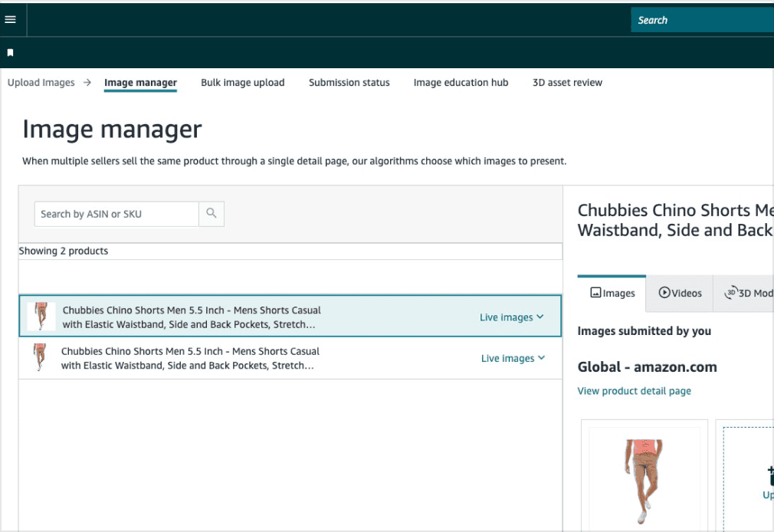Click the magnifier search button

pyautogui.click(x=212, y=214)
